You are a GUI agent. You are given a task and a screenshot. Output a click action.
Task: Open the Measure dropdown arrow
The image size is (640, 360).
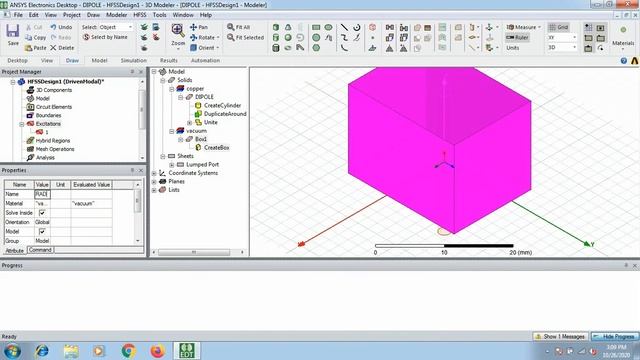(x=539, y=27)
